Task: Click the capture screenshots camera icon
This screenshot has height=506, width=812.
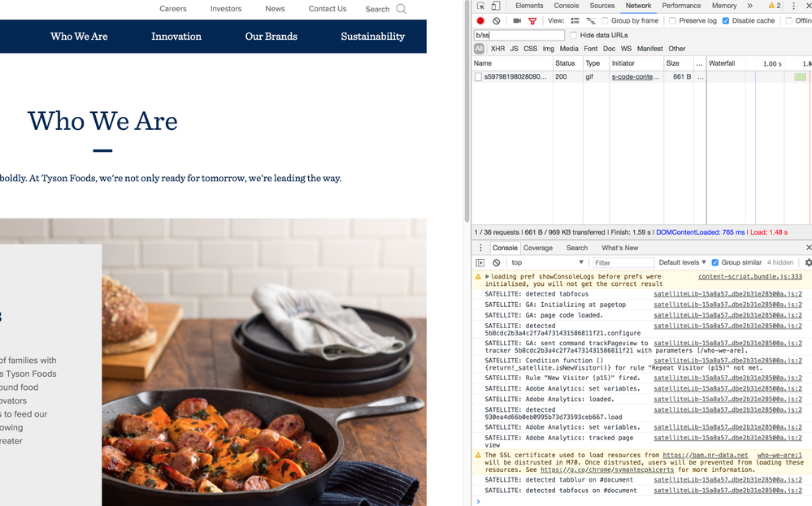Action: pos(517,21)
